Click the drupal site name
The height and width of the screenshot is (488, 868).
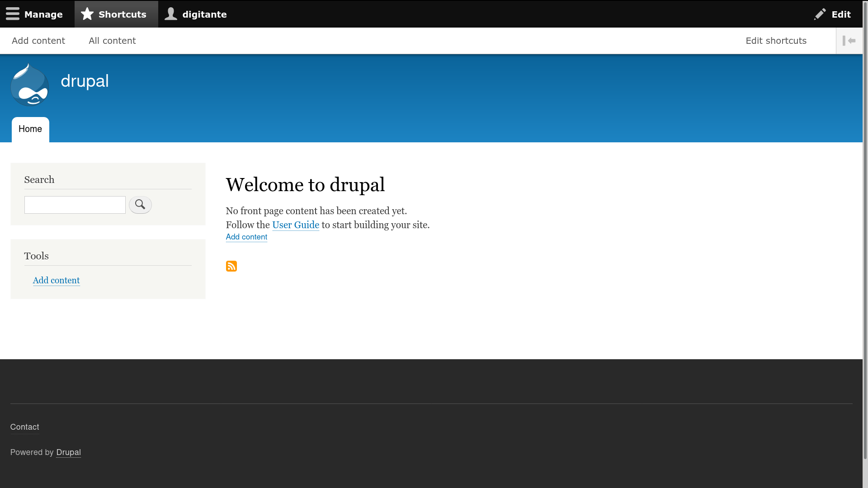(x=85, y=81)
